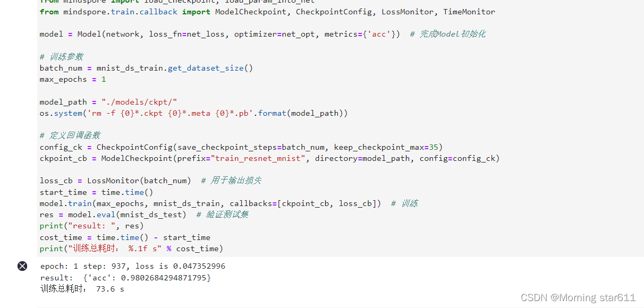This screenshot has height=308, width=644.
Task: Click the text 'max_epochs = 1'
Action: (x=73, y=79)
